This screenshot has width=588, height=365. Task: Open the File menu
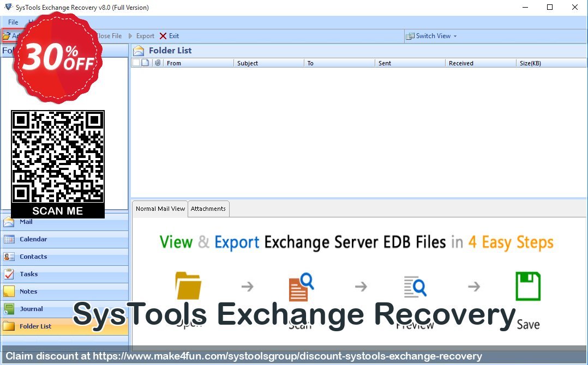pos(13,22)
